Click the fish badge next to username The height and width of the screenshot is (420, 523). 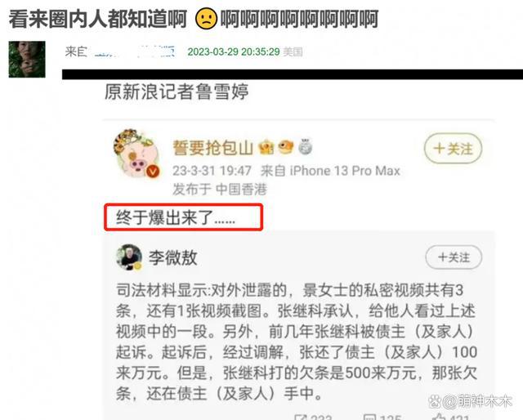pyautogui.click(x=286, y=147)
